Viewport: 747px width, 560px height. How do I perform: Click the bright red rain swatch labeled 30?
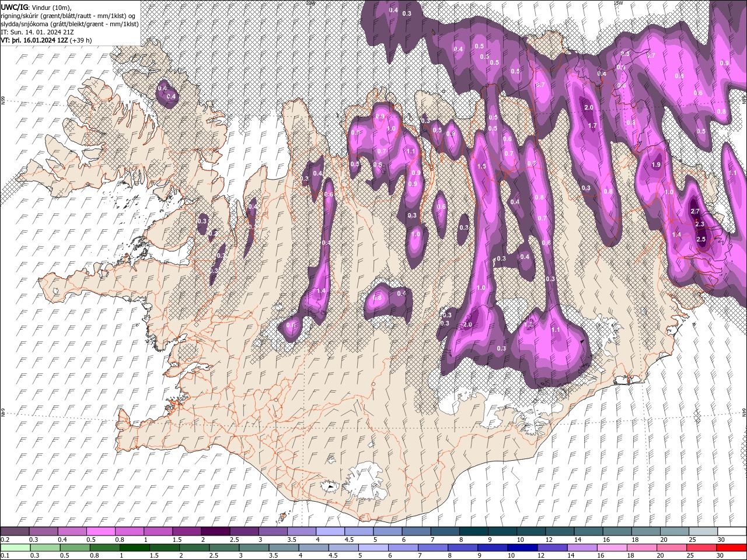(731, 547)
